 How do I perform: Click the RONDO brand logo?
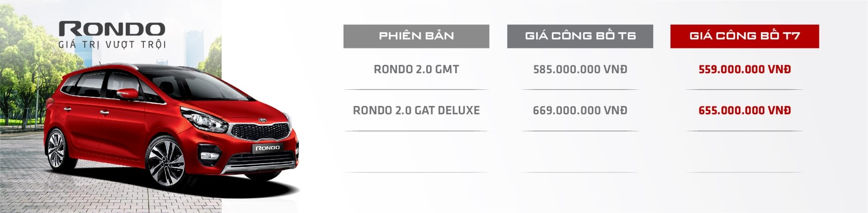[x=112, y=29]
